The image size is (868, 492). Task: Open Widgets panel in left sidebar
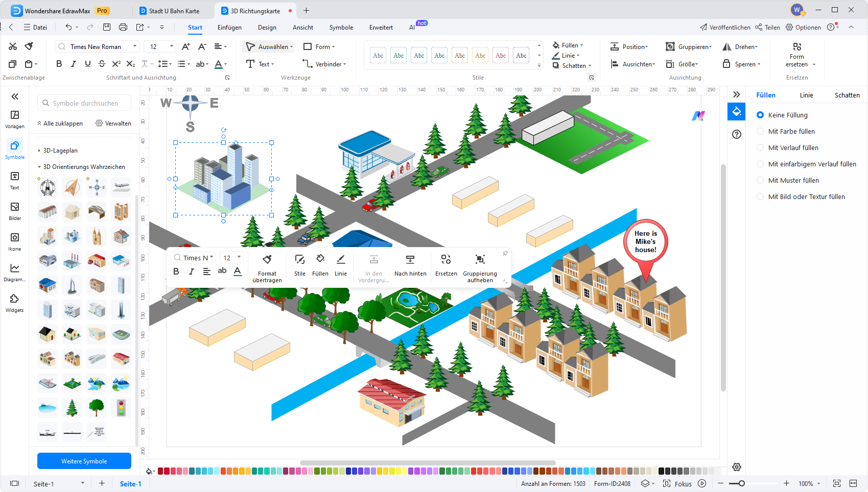click(x=15, y=303)
